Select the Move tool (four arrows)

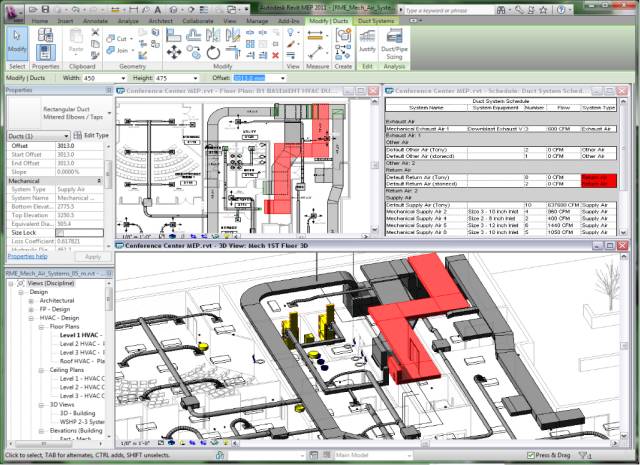click(174, 52)
